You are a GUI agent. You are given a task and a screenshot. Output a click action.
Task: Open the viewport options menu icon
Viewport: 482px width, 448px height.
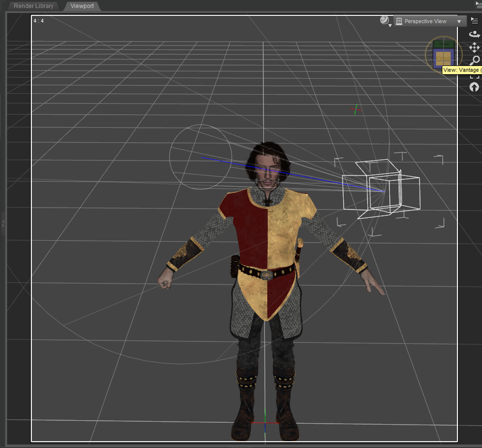tap(474, 21)
